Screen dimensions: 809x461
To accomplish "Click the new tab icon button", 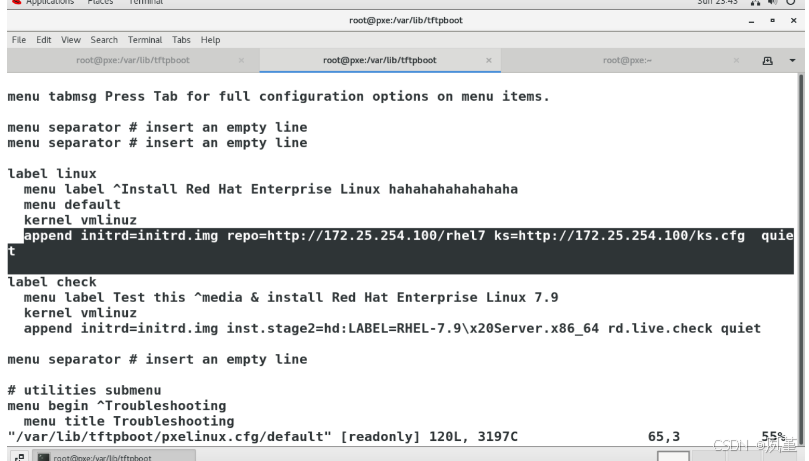I will tap(768, 61).
